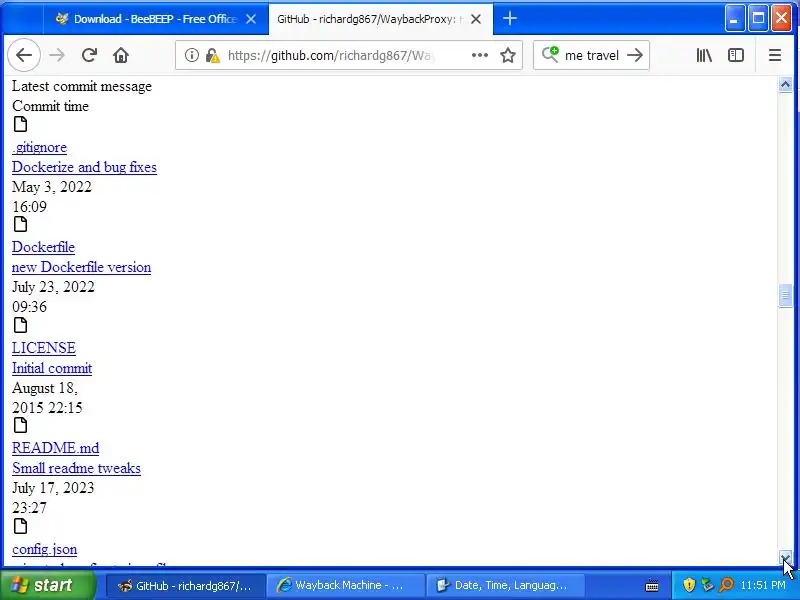Viewport: 800px width, 600px height.
Task: Close the GitHub WaybackProxy tab
Action: pyautogui.click(x=476, y=19)
